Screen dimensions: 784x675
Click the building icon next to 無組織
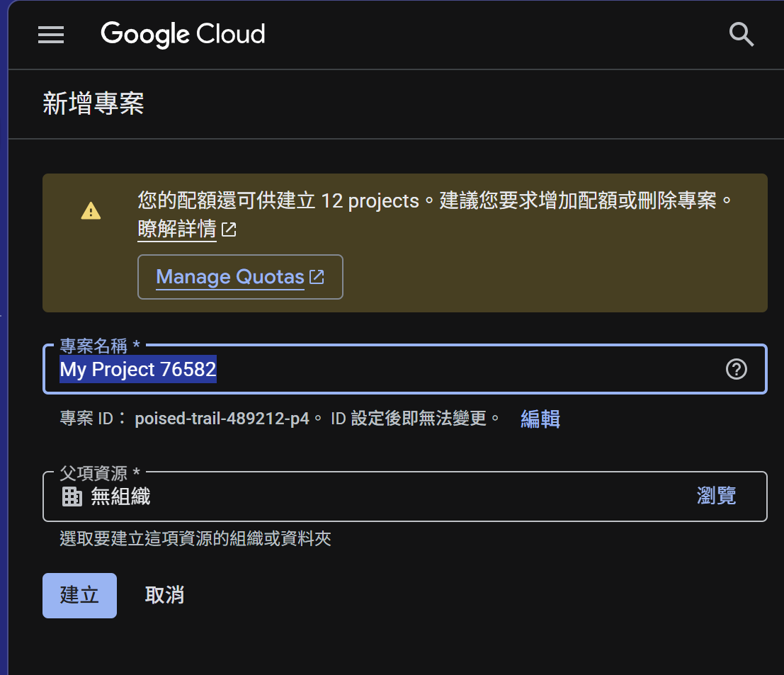72,497
